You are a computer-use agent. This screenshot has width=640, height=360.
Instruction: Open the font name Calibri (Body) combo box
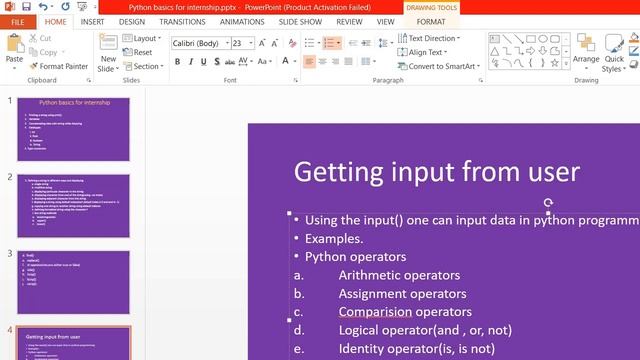click(200, 43)
